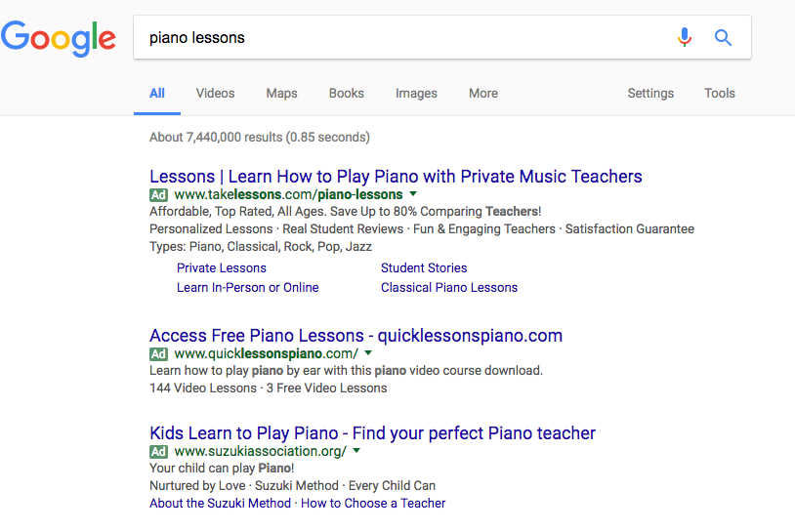Viewport: 795px width, 532px height.
Task: Click the Ad badge beside takelessons.com
Action: [158, 194]
